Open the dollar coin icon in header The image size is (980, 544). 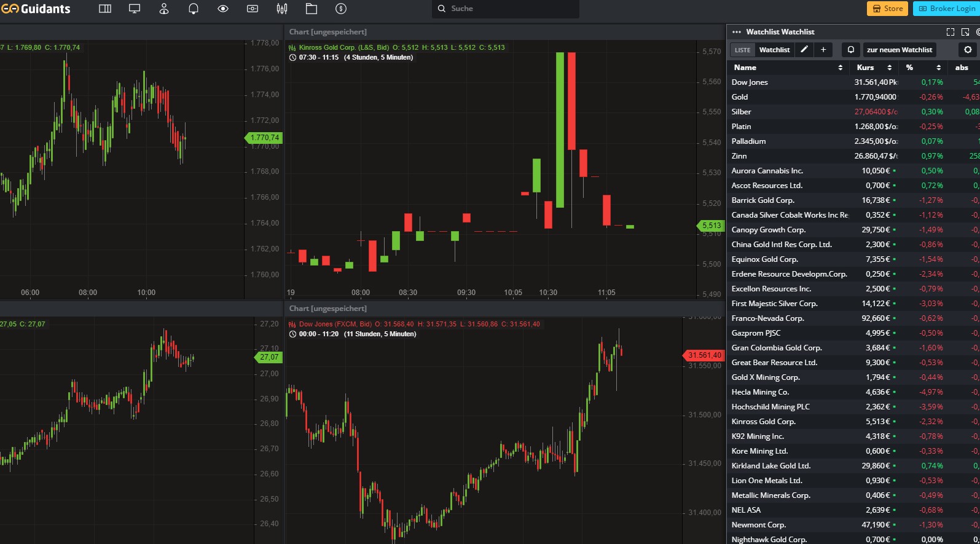tap(341, 9)
